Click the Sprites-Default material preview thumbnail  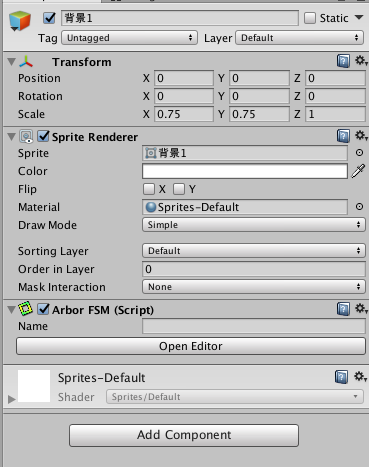click(34, 386)
